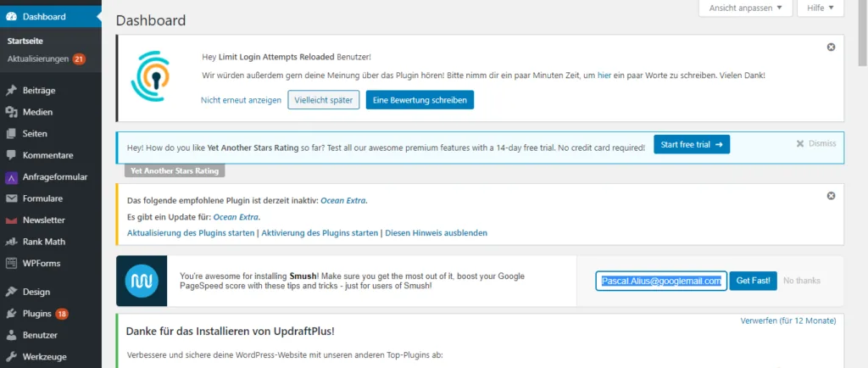Click the Yet Another Stars Rating gray tag
Screen dimensions: 868x368
175,171
